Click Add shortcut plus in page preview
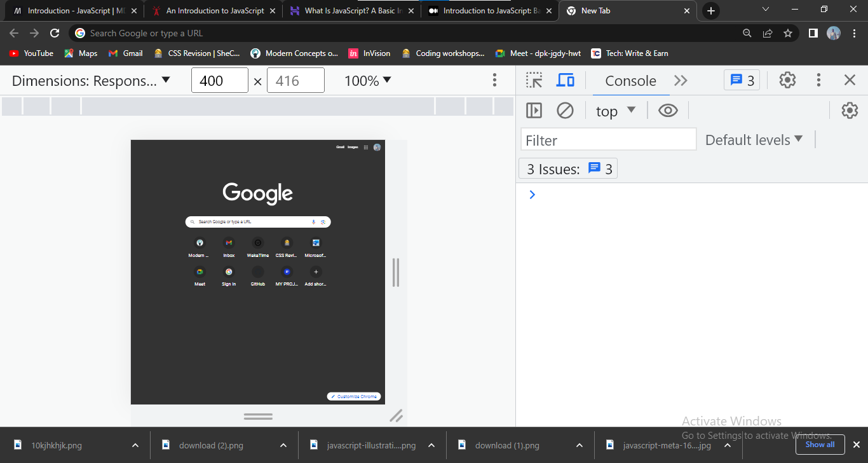The width and height of the screenshot is (868, 463). [316, 275]
